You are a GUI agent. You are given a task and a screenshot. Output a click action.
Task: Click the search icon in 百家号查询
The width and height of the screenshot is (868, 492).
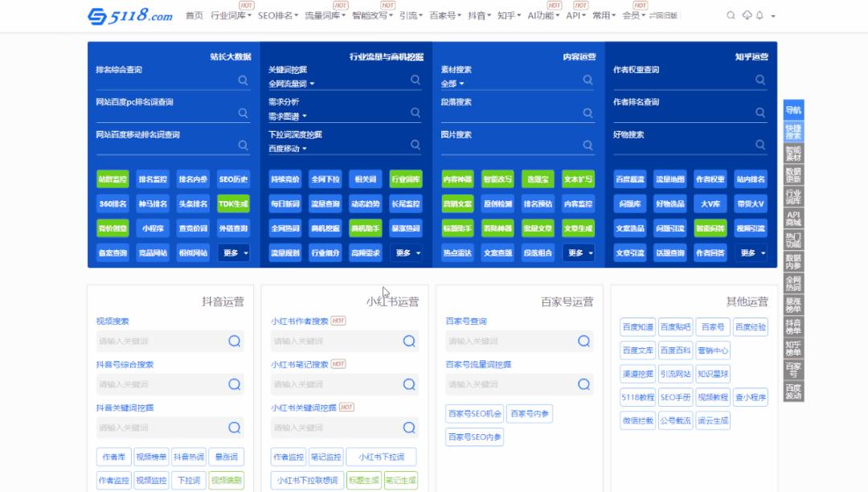point(583,341)
